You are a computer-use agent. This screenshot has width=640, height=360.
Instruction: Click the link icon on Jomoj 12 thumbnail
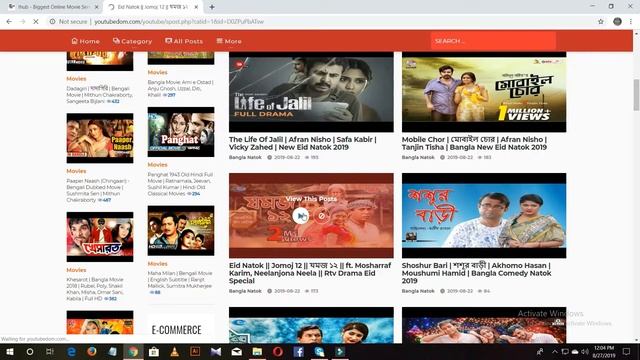(322, 216)
